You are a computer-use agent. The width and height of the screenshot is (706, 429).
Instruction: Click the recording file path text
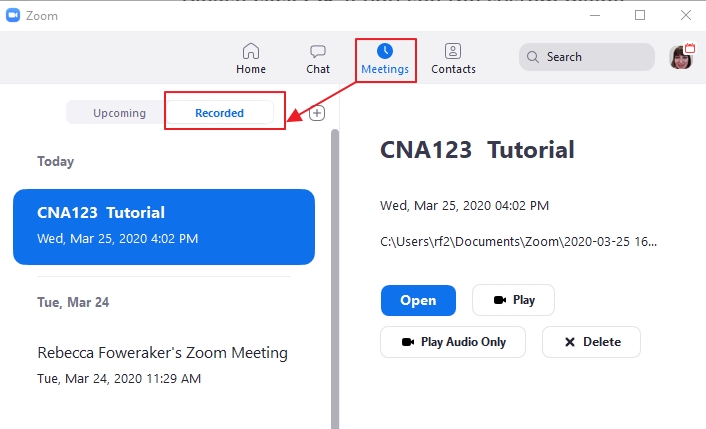518,242
